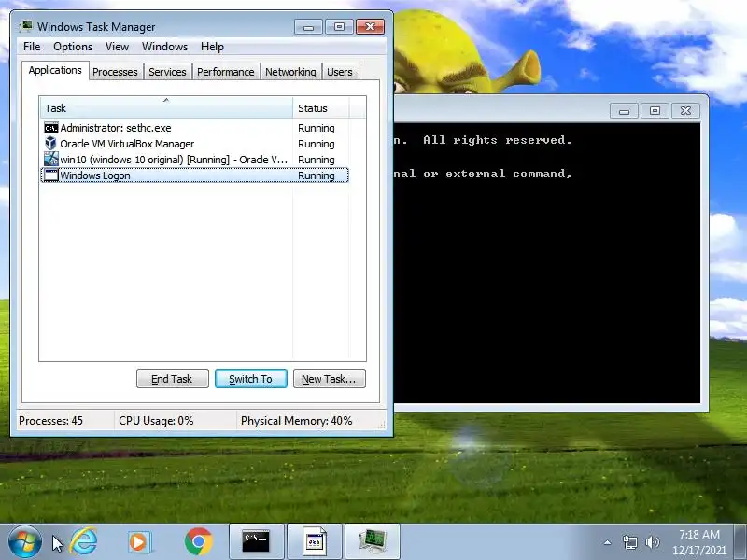Open the volume speaker tray icon
747x560 pixels.
[652, 542]
